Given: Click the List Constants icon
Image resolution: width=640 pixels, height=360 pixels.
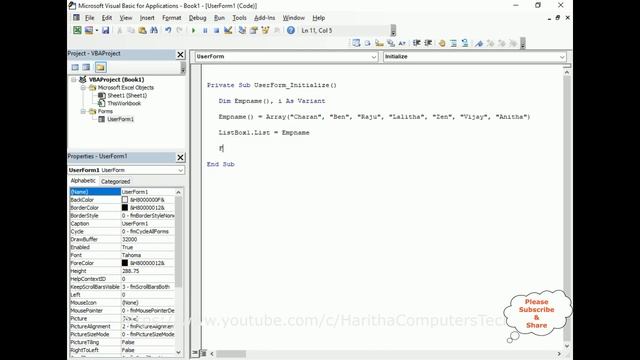Looking at the screenshot, I should (x=368, y=43).
